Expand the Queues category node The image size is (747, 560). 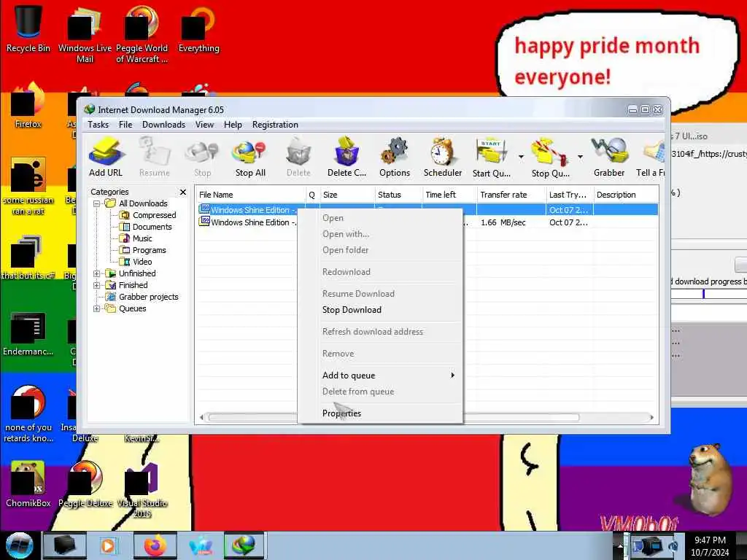97,308
